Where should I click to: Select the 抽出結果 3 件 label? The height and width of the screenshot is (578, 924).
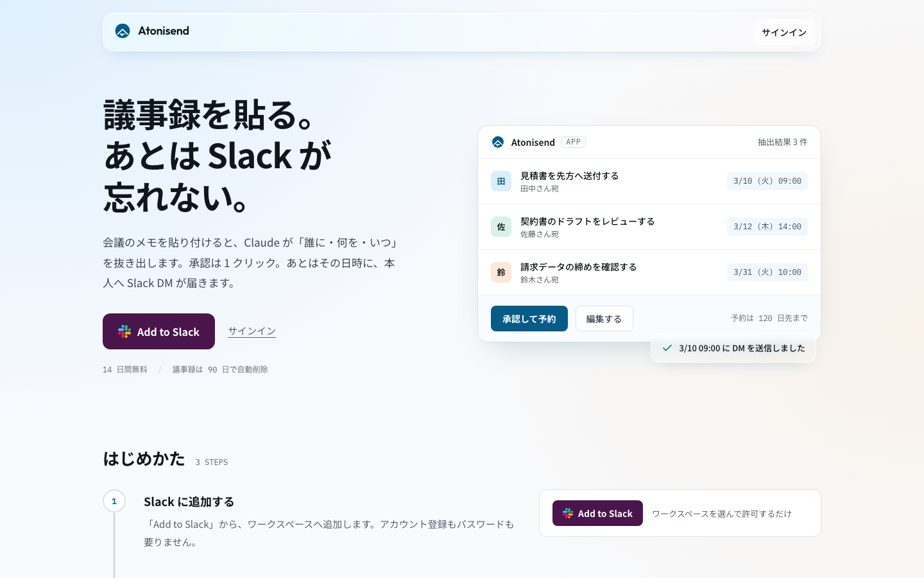tap(783, 142)
